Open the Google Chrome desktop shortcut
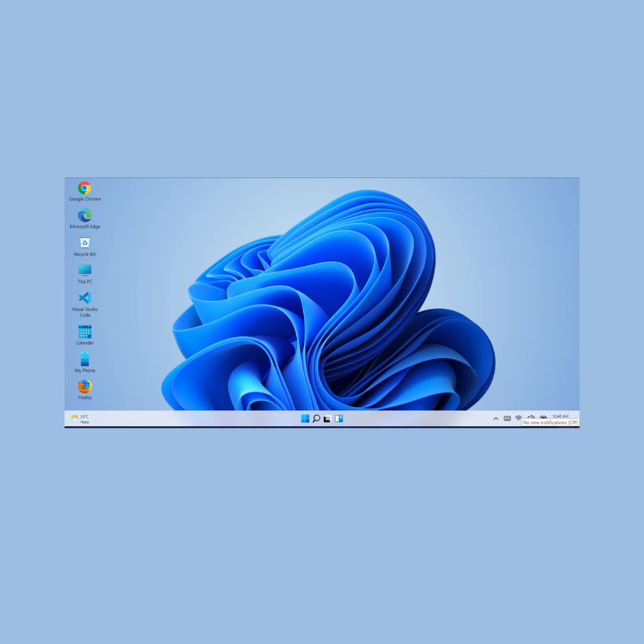Viewport: 644px width, 644px height. [85, 188]
